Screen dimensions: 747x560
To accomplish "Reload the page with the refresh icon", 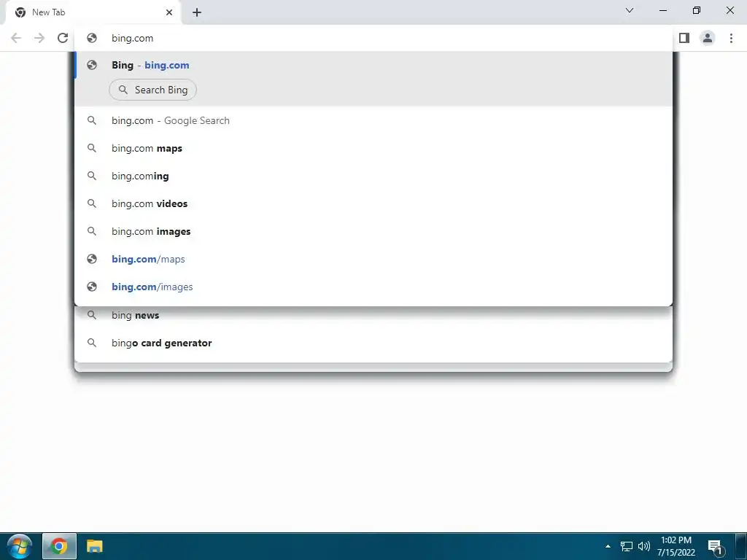I will 63,38.
